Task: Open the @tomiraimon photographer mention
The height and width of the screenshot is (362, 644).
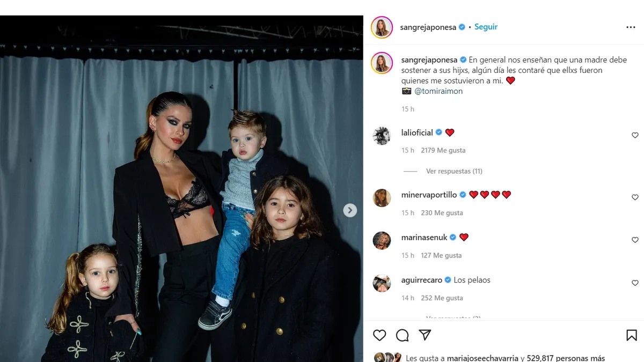Action: (x=438, y=91)
